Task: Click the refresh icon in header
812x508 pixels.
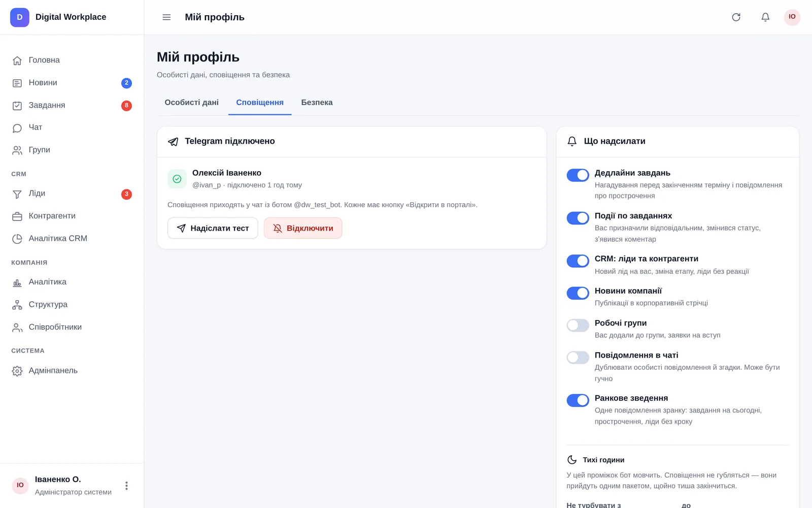Action: [x=736, y=17]
